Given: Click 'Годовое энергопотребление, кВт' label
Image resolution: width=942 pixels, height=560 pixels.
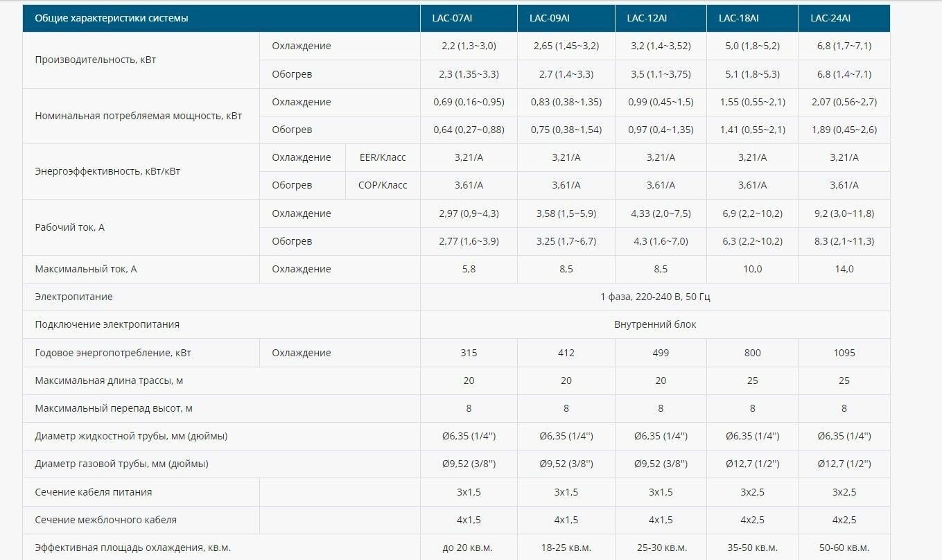Looking at the screenshot, I should coord(113,353).
